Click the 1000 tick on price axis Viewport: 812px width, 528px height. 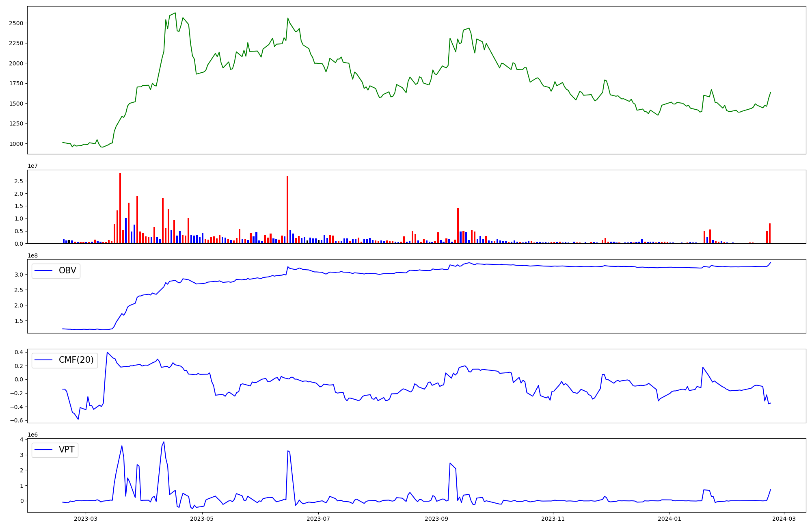click(x=16, y=144)
